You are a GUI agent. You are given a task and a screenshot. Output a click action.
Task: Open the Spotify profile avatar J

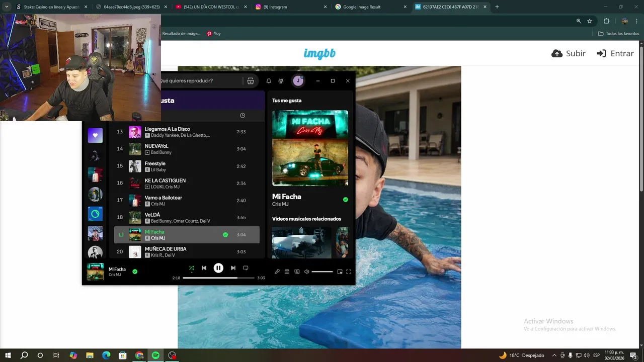pos(298,80)
